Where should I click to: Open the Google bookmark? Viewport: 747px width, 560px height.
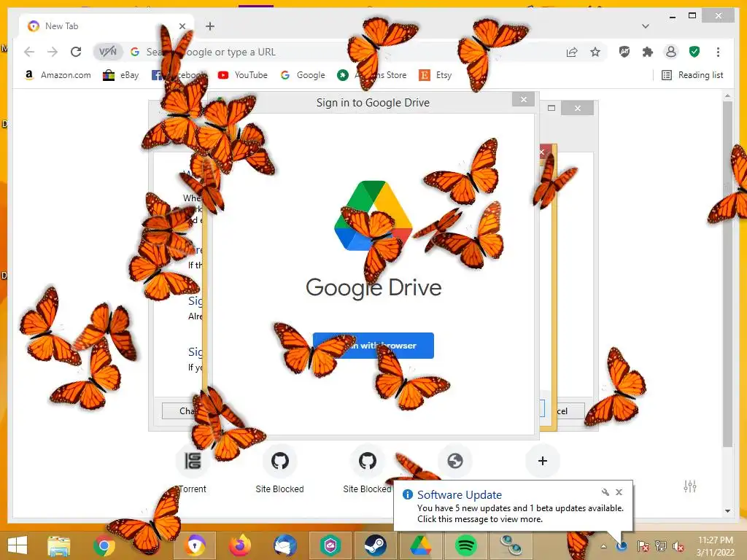click(x=303, y=75)
